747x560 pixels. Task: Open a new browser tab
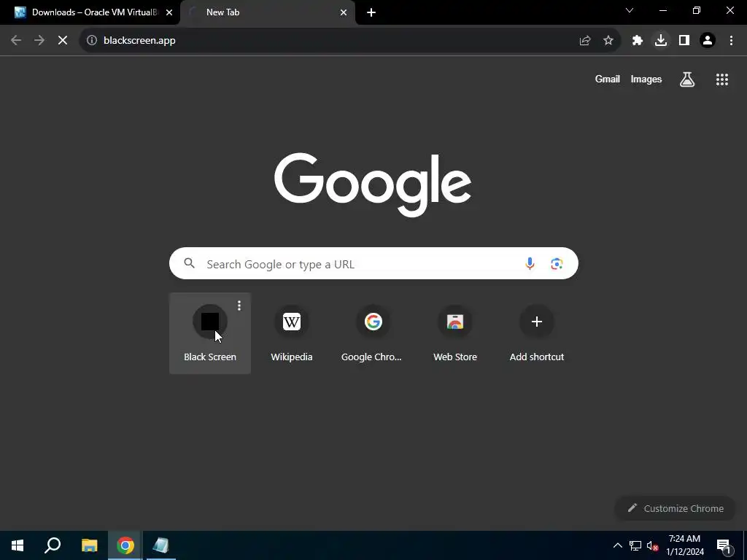pos(371,12)
